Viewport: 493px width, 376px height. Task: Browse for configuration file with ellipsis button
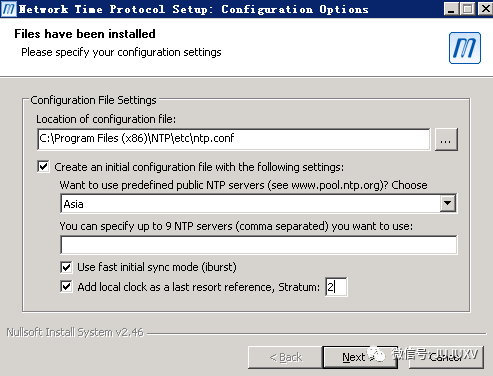click(x=446, y=139)
